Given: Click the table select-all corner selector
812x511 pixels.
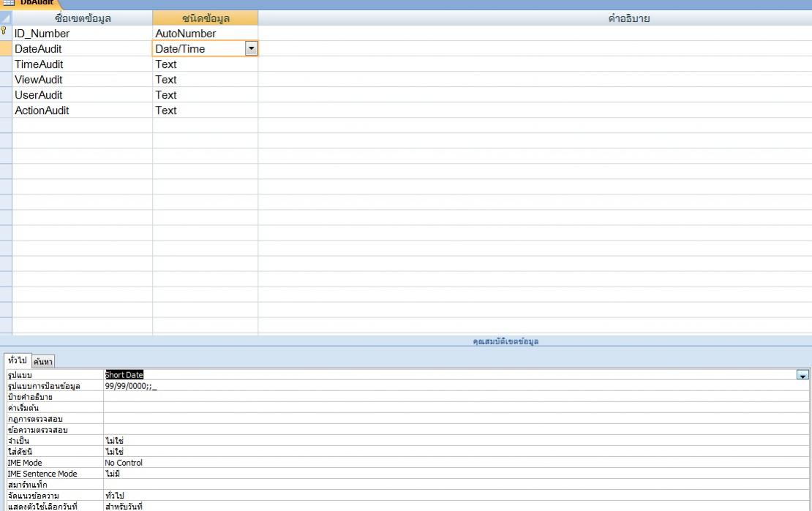Looking at the screenshot, I should point(6,18).
